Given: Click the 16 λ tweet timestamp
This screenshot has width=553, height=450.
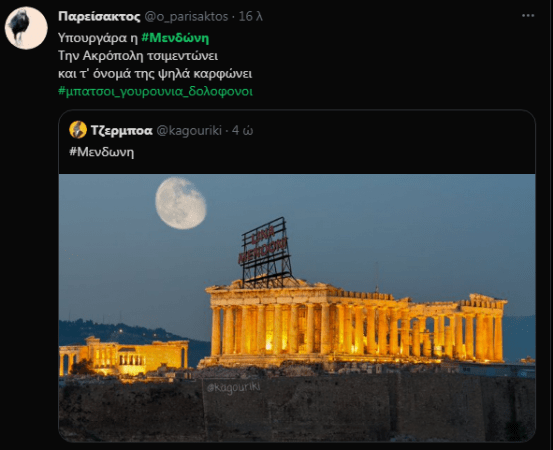Looking at the screenshot, I should click(250, 17).
